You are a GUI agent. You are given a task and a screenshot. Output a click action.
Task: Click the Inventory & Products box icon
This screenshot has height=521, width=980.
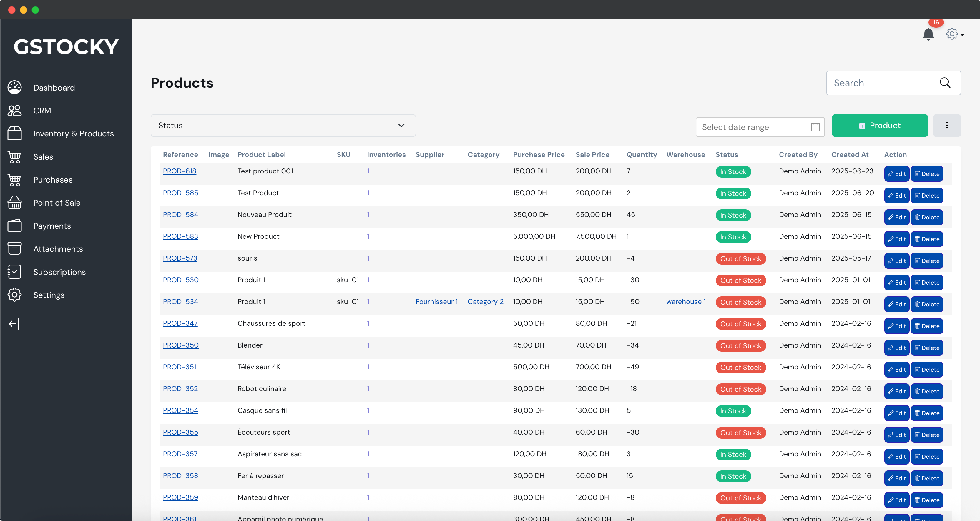14,133
